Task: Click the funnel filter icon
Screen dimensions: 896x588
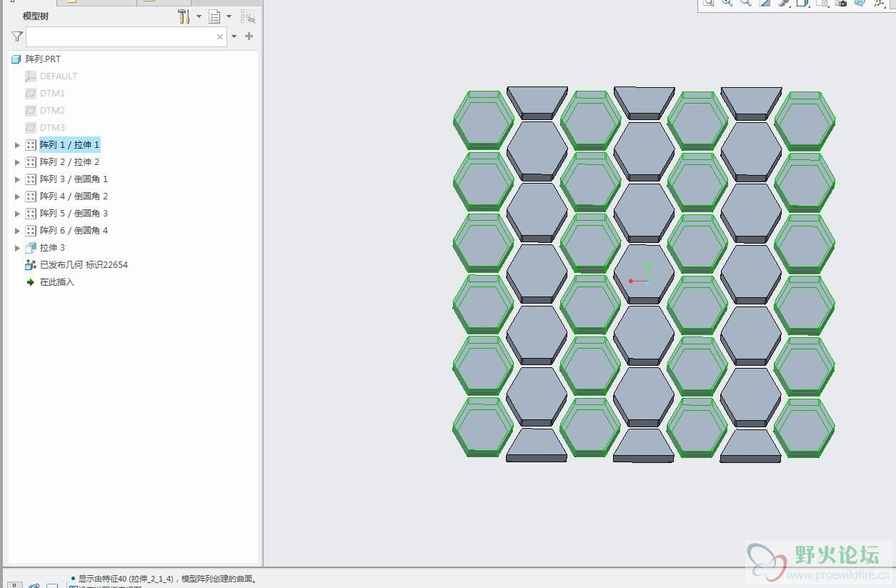Action: [x=17, y=36]
